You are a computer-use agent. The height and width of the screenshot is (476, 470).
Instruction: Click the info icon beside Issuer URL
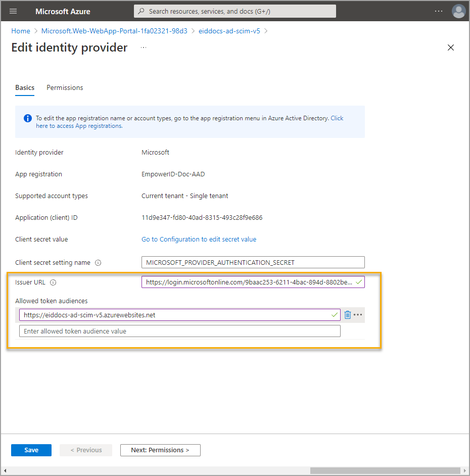[x=53, y=282]
